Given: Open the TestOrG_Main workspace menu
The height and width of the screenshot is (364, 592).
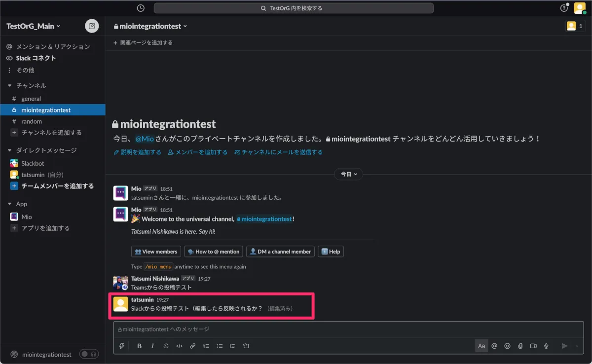Looking at the screenshot, I should tap(33, 26).
